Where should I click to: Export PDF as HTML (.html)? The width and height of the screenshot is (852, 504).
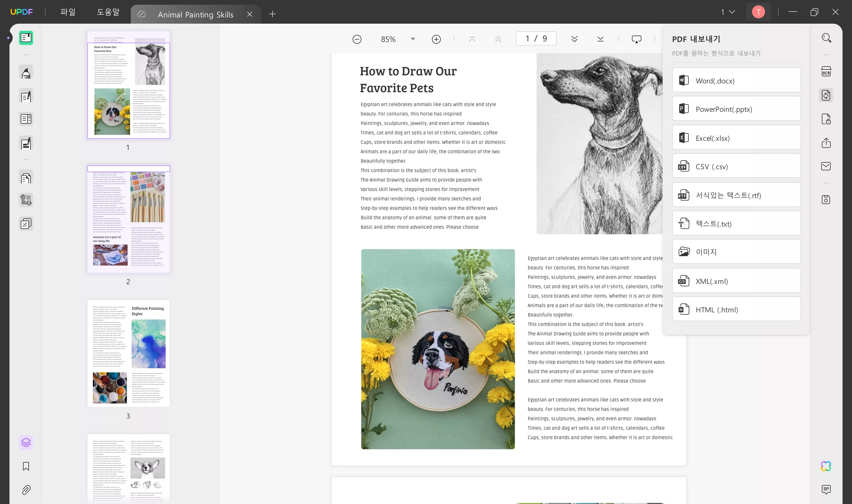736,309
